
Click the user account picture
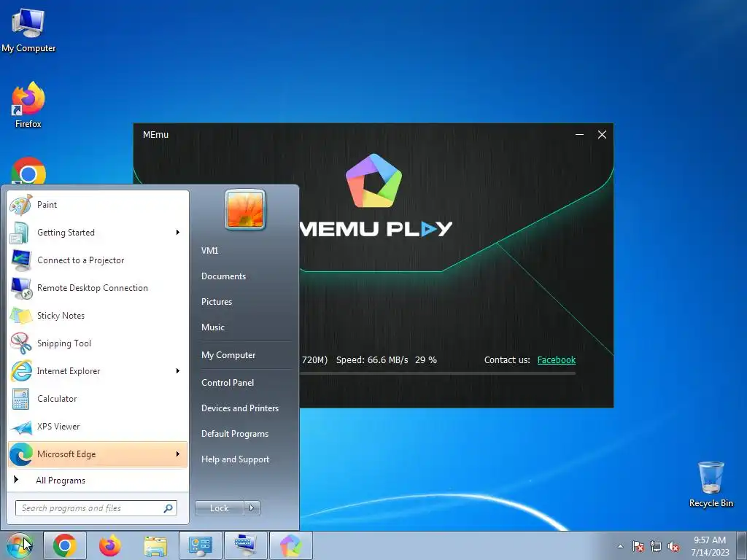[x=245, y=209]
